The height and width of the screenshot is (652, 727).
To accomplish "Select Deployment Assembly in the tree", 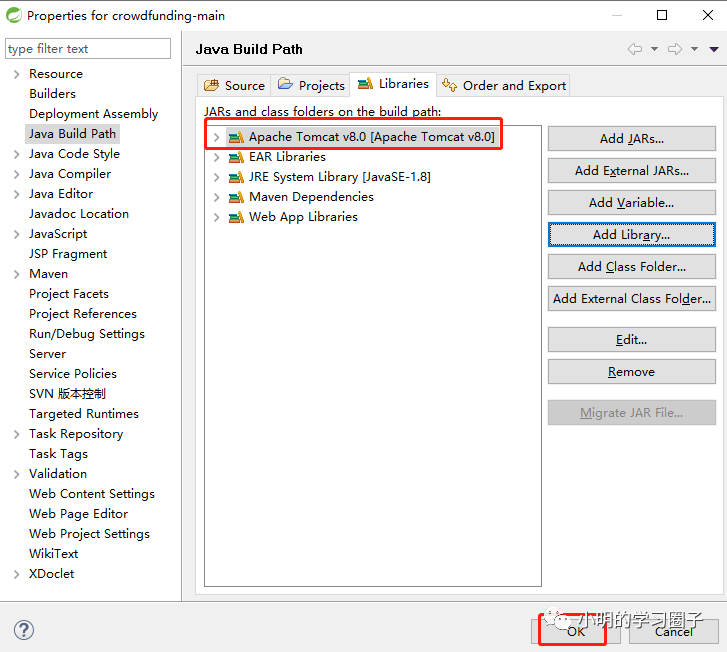I will pos(94,114).
